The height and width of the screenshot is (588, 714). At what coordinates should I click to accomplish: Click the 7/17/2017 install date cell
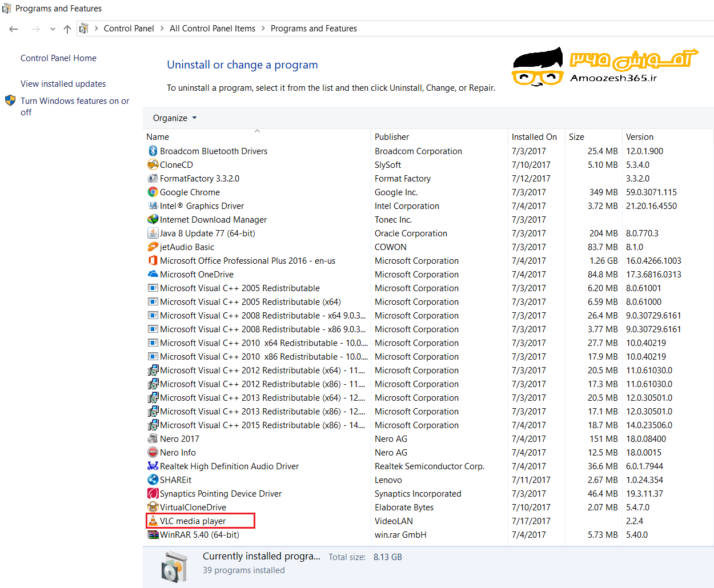tap(531, 521)
